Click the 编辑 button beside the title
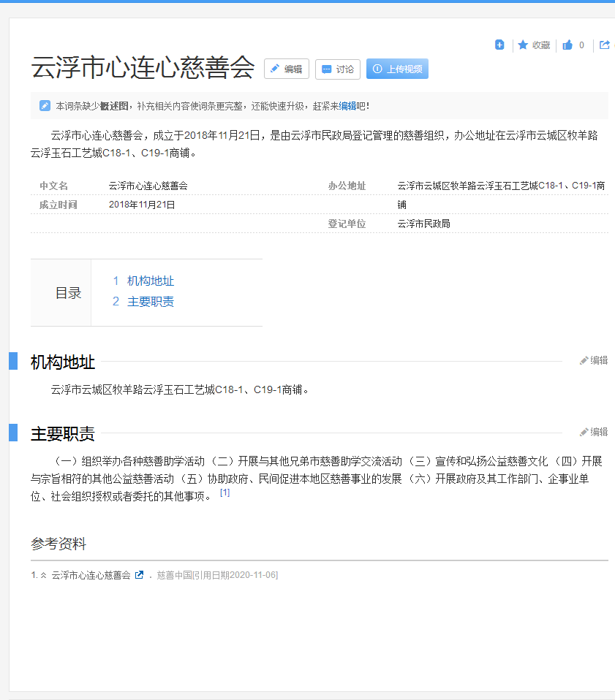 pyautogui.click(x=286, y=69)
